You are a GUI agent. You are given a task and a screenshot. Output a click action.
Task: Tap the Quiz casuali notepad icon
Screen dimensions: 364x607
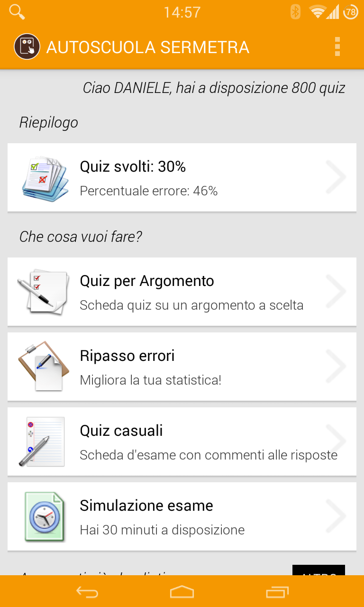pos(42,441)
